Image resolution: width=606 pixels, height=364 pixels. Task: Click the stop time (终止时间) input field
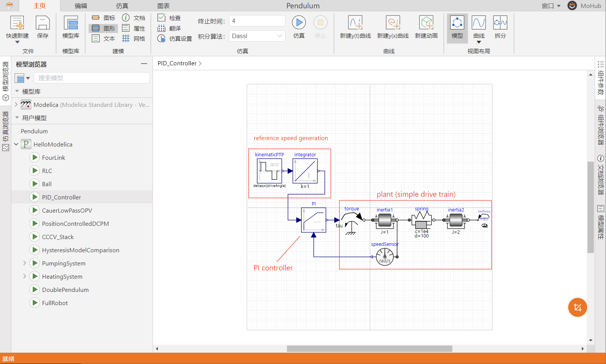coord(257,21)
